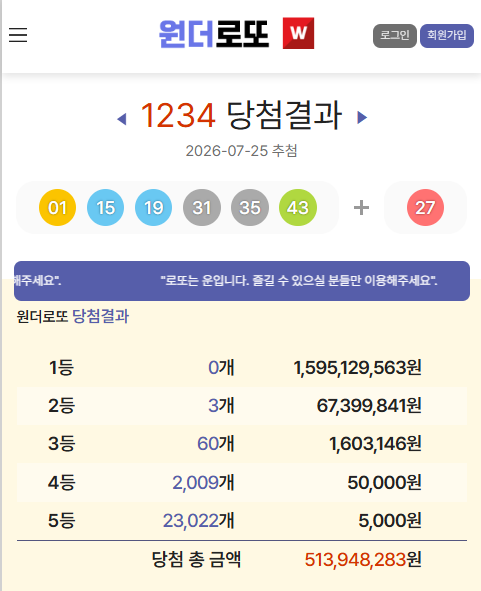This screenshot has width=481, height=591.
Task: Click the total 513,948,283원 amount
Action: (x=363, y=560)
